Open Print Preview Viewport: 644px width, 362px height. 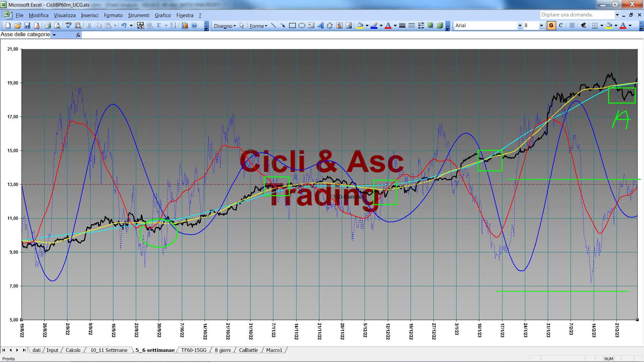click(x=57, y=25)
